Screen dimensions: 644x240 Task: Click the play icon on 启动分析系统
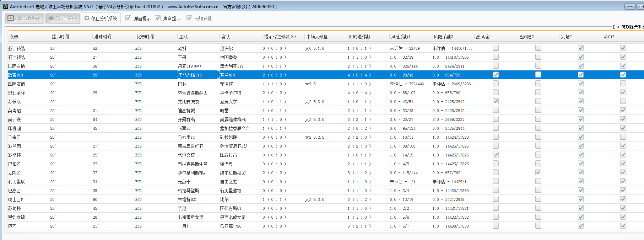pos(11,18)
